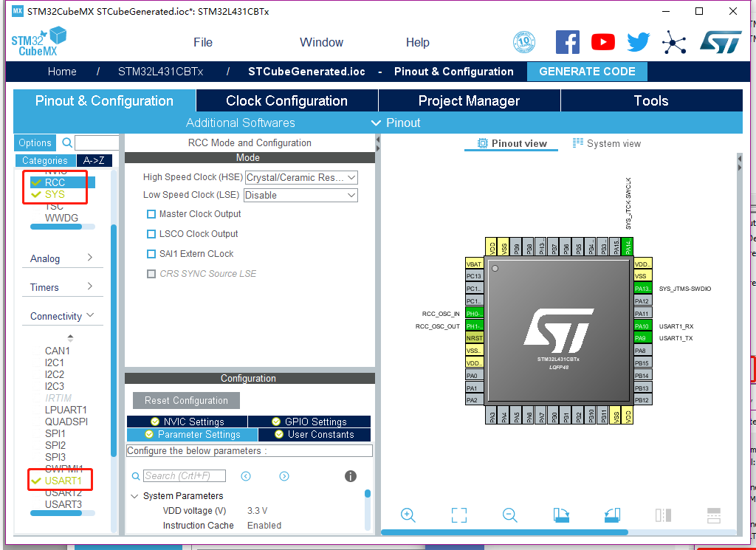756x550 pixels.
Task: Switch to the Clock Configuration tab
Action: click(x=286, y=100)
